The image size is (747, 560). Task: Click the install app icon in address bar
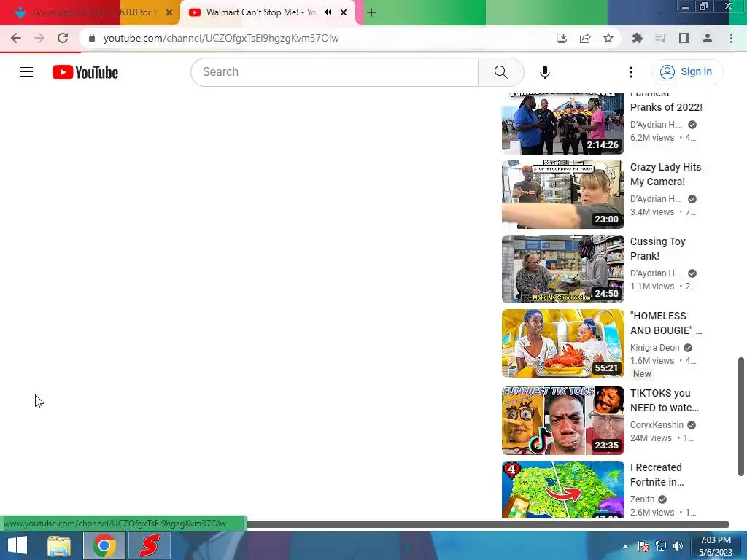[x=562, y=38]
